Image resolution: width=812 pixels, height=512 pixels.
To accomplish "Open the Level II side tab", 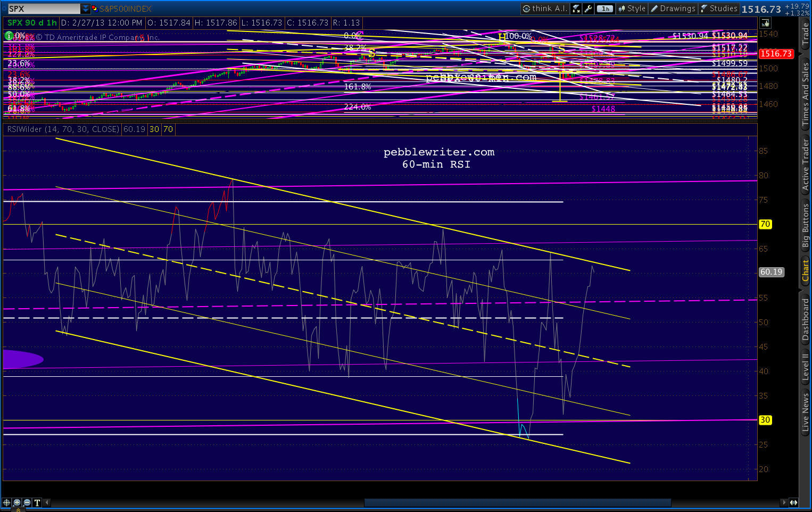I will click(x=806, y=367).
